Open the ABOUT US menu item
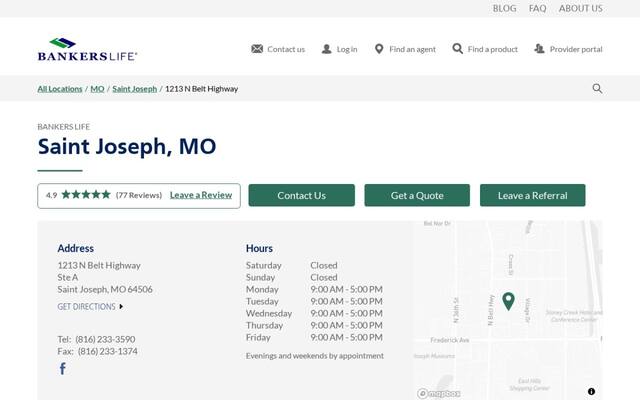Image resolution: width=640 pixels, height=400 pixels. pyautogui.click(x=581, y=9)
